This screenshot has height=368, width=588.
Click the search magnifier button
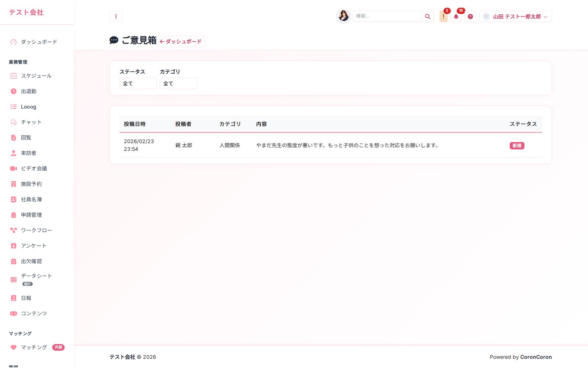428,17
